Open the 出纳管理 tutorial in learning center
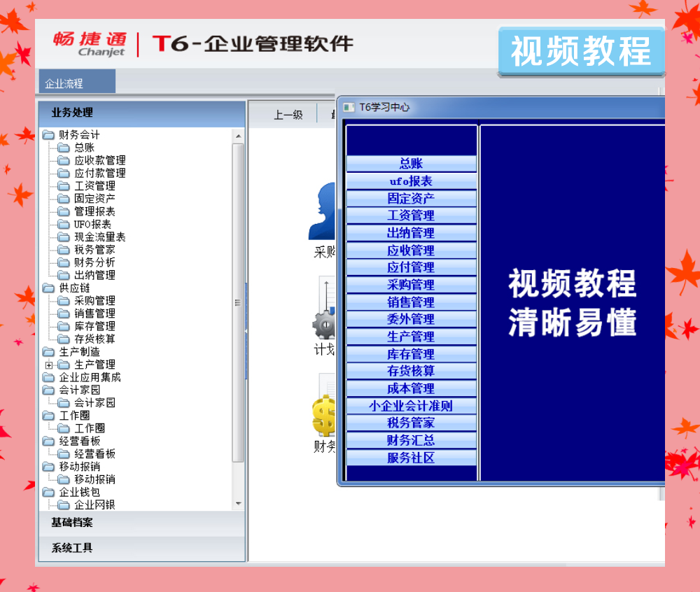Viewport: 700px width, 592px height. (x=411, y=232)
